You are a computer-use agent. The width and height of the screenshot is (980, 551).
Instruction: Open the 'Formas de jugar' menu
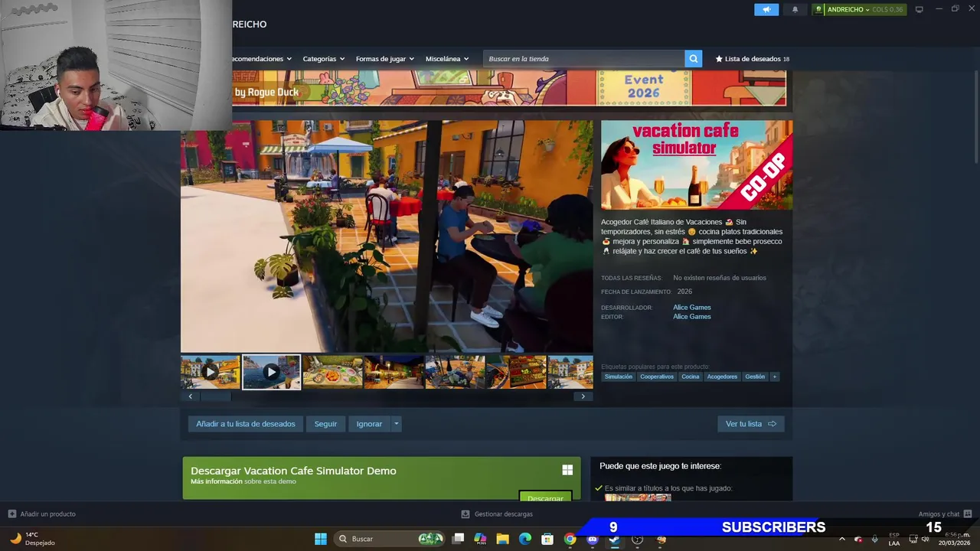pyautogui.click(x=384, y=59)
